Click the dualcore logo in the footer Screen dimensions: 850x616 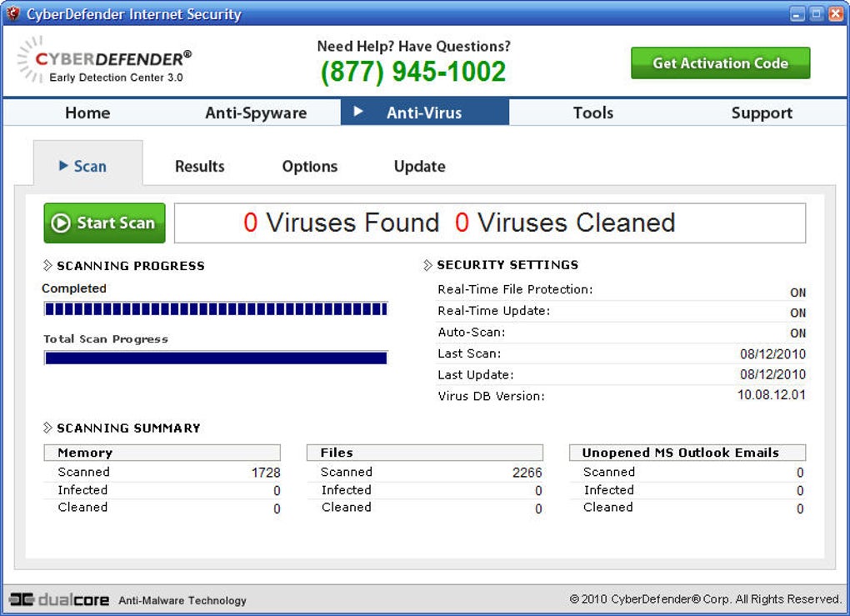tap(58, 599)
